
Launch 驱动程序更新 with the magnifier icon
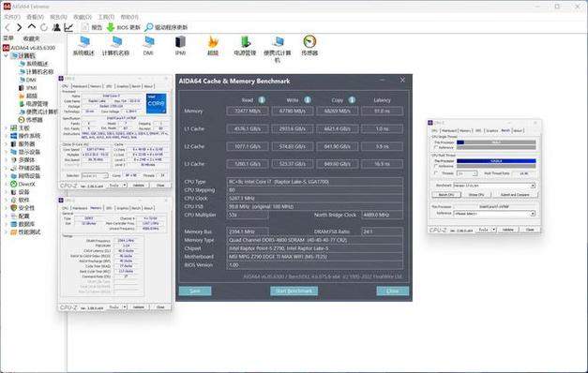[166, 27]
